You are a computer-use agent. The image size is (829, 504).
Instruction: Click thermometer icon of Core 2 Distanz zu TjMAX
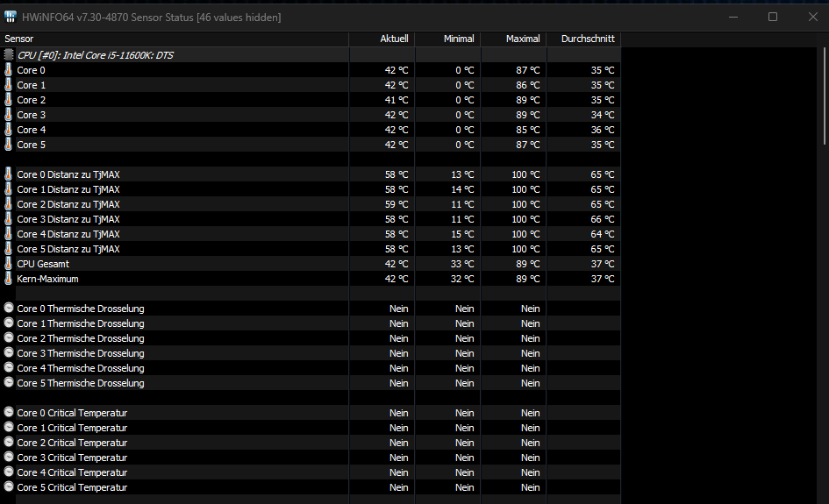coord(9,204)
